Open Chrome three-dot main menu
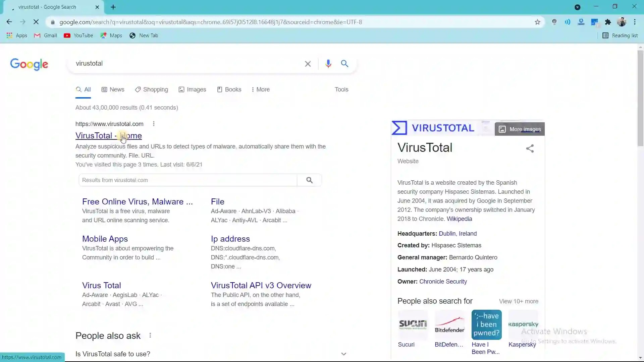Screen dimensions: 644x362 635,22
